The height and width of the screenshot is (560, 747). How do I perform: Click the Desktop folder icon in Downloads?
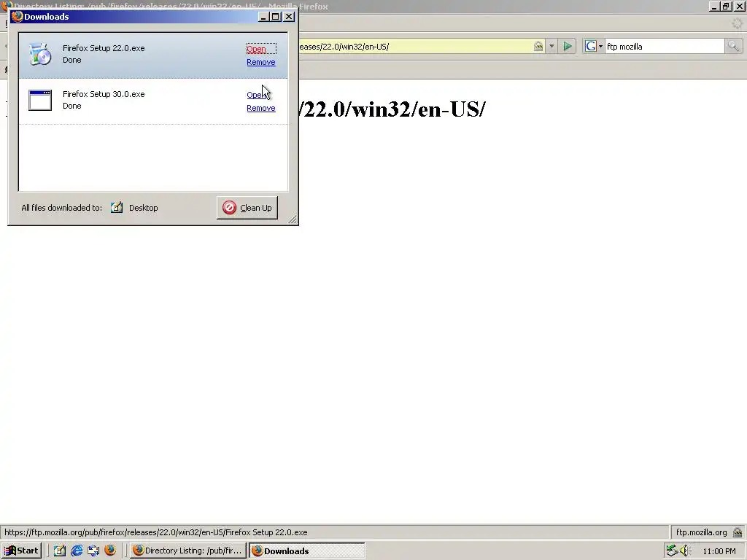(x=117, y=207)
